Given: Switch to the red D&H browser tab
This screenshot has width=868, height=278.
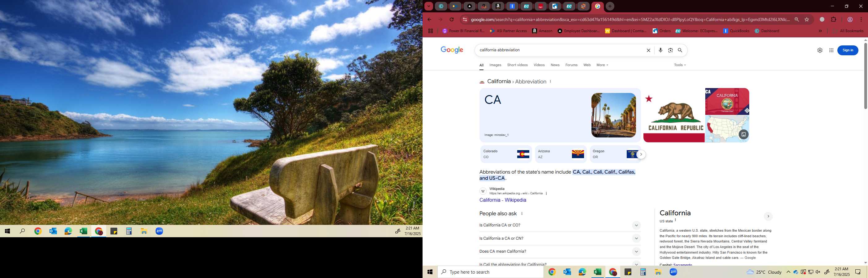Looking at the screenshot, I should coord(540,6).
